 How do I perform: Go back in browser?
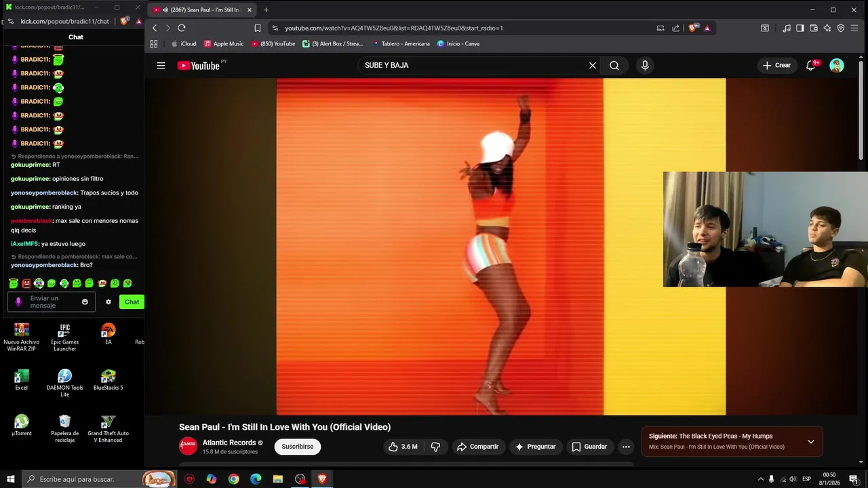click(155, 28)
